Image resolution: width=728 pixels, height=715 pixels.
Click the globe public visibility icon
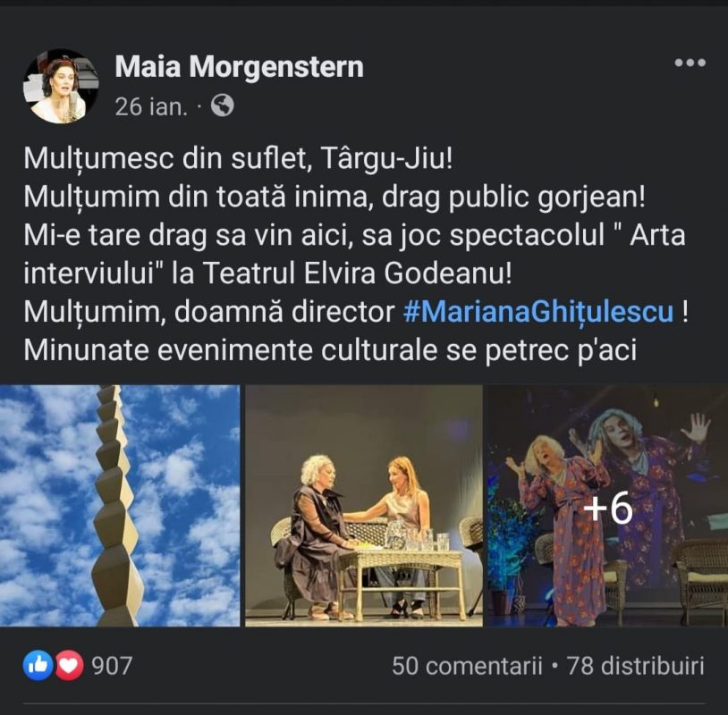pos(223,105)
